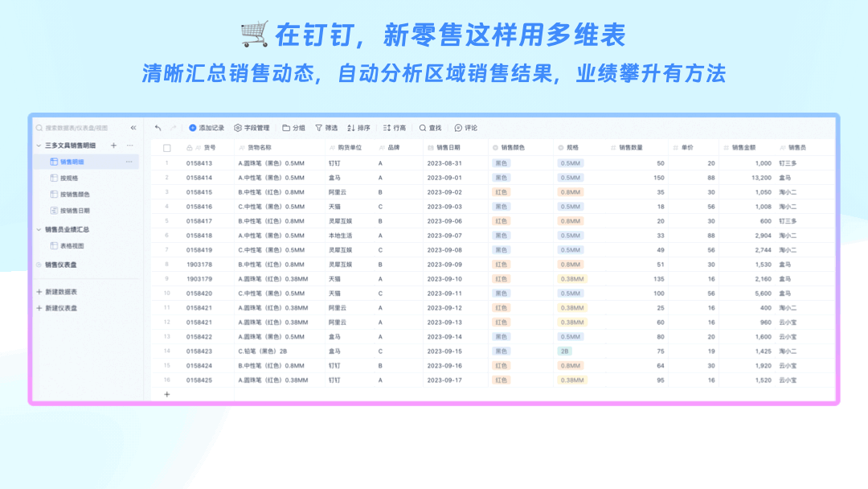Click row number 10
868x489 pixels.
tap(166, 294)
